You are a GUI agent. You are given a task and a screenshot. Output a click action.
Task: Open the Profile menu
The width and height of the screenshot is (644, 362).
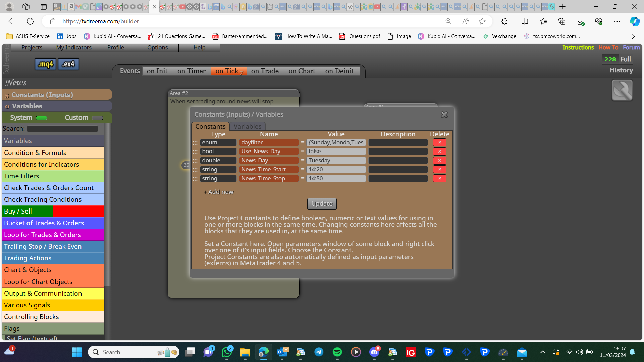point(116,47)
